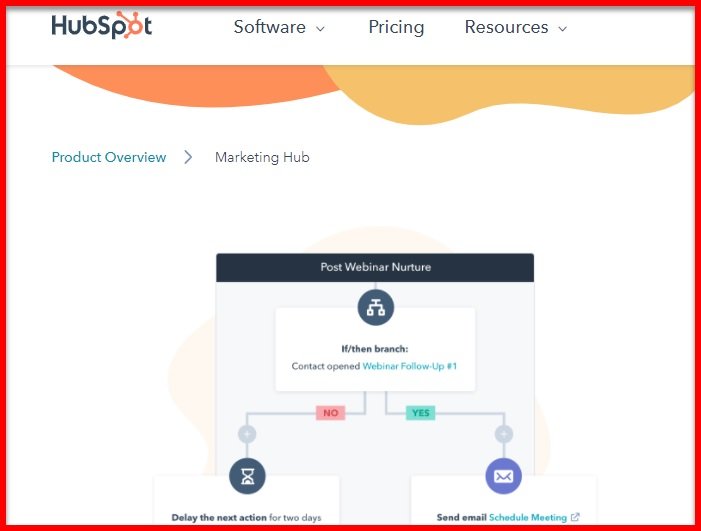Viewport: 701px width, 531px height.
Task: Select the envelope send email icon
Action: (503, 476)
